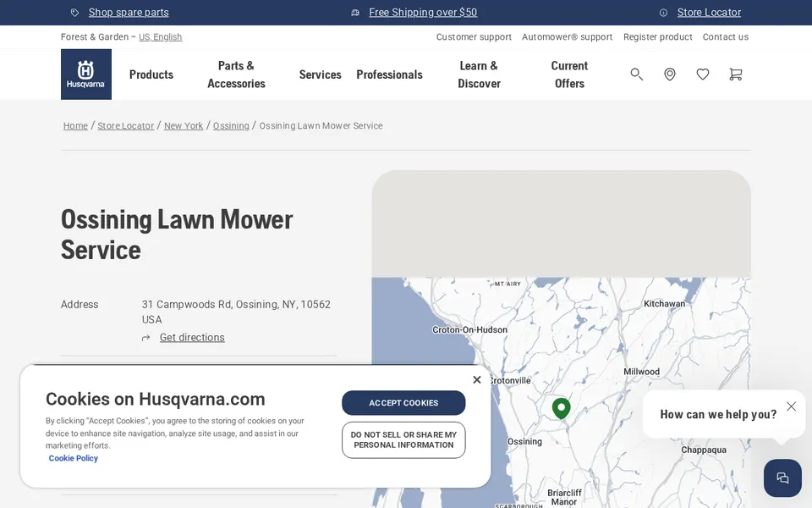Click the Croton-On-Hudson map label
This screenshot has width=812, height=508.
pos(469,329)
